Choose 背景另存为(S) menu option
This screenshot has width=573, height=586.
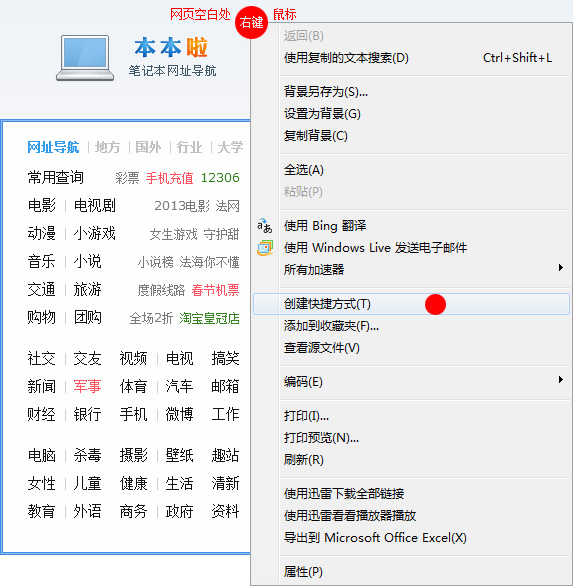click(411, 92)
